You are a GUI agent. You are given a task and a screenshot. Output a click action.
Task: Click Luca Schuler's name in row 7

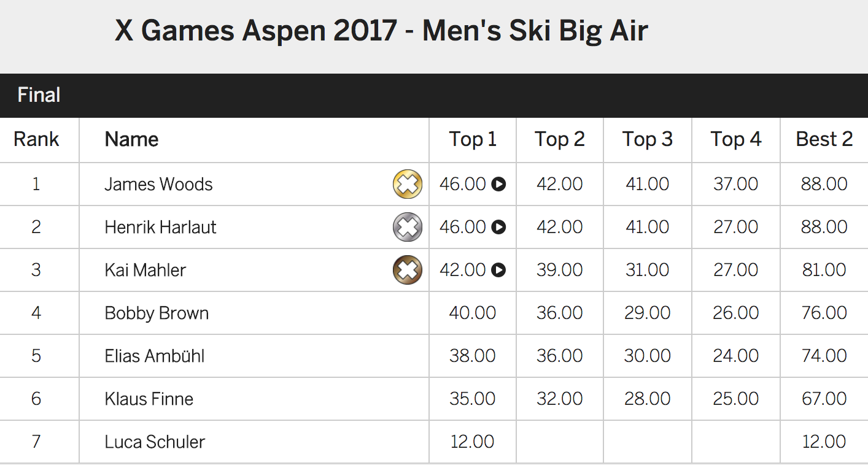coord(155,442)
